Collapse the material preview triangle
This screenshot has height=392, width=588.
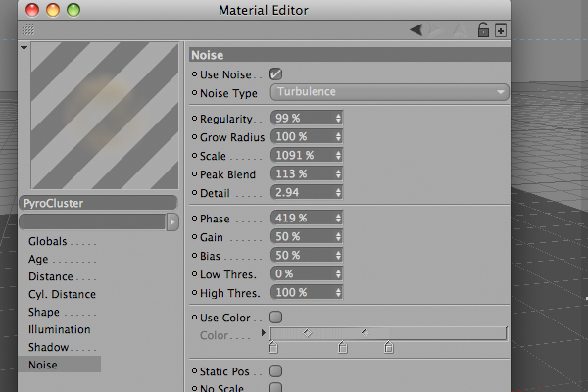pos(24,48)
